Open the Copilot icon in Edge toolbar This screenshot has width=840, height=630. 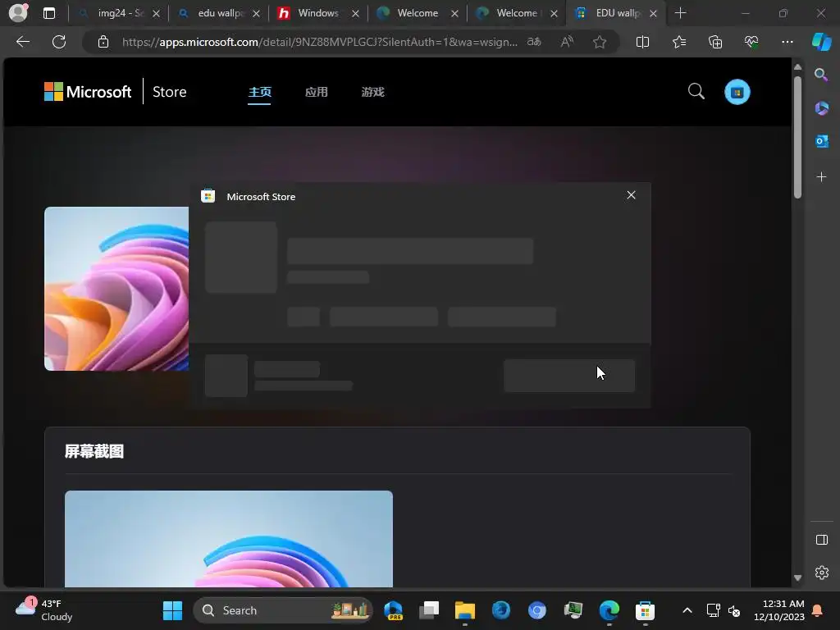click(821, 42)
